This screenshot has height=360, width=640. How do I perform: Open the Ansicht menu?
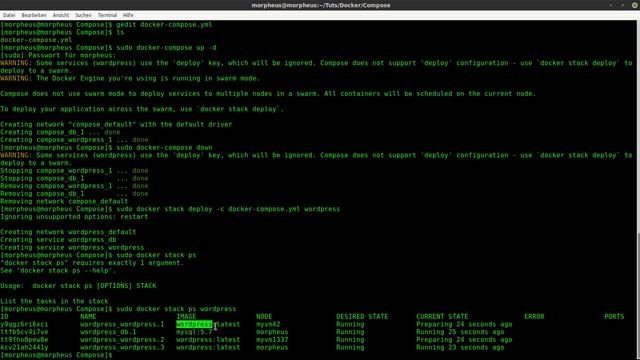pyautogui.click(x=61, y=15)
